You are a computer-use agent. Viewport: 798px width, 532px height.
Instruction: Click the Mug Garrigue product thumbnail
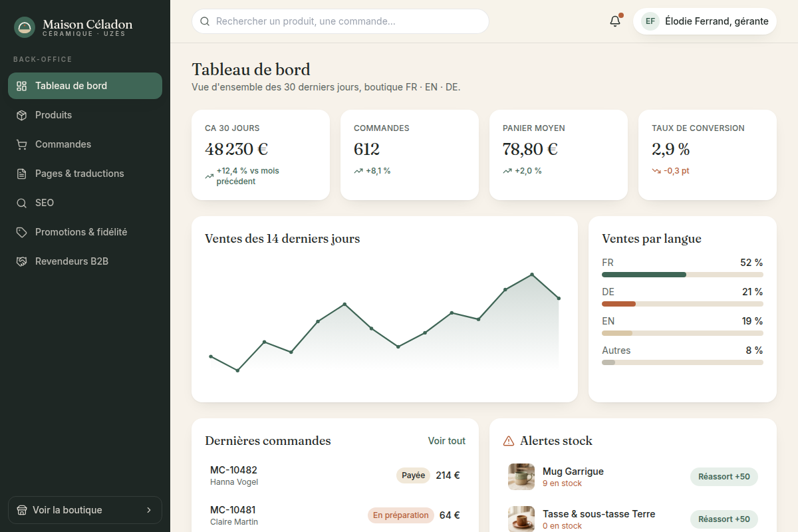tap(521, 477)
